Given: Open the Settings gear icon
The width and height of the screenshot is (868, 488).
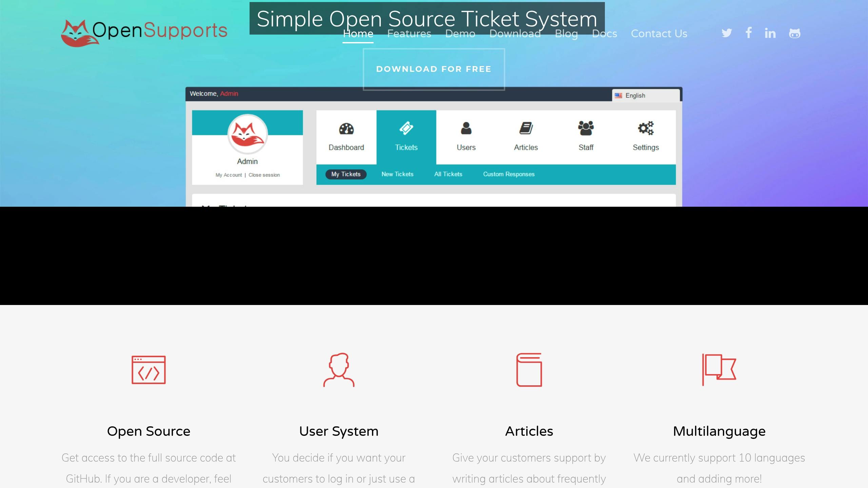Looking at the screenshot, I should [645, 129].
